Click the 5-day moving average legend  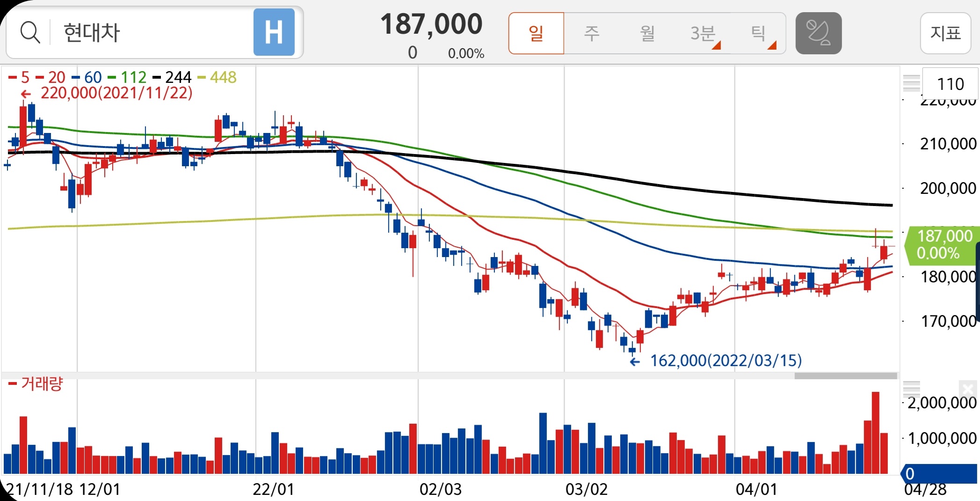tap(19, 77)
